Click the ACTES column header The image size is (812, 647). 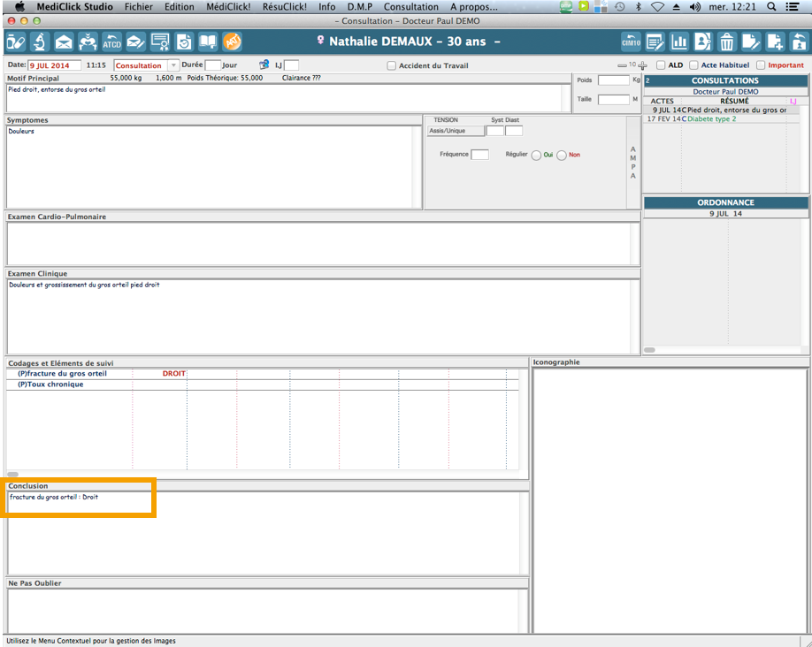[663, 101]
